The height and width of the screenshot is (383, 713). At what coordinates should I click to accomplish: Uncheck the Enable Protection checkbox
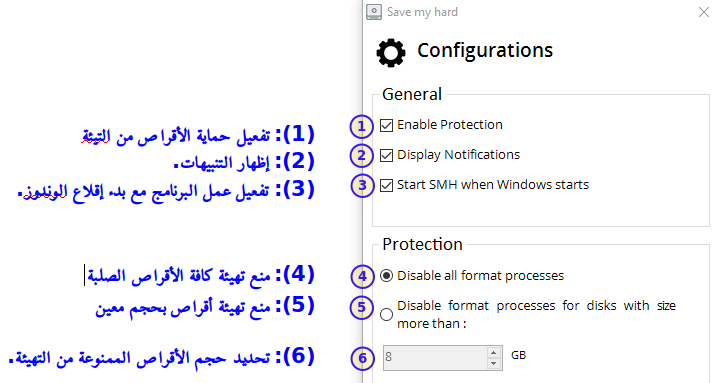pyautogui.click(x=387, y=125)
